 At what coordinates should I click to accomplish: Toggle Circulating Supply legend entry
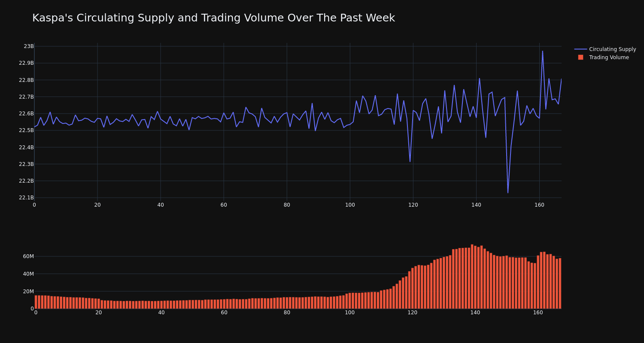pyautogui.click(x=605, y=49)
